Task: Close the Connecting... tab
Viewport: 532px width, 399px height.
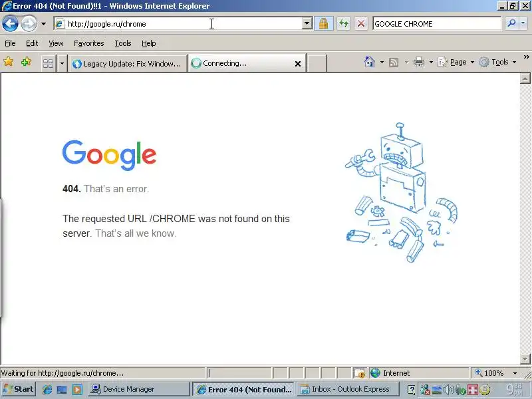Action: (298, 64)
